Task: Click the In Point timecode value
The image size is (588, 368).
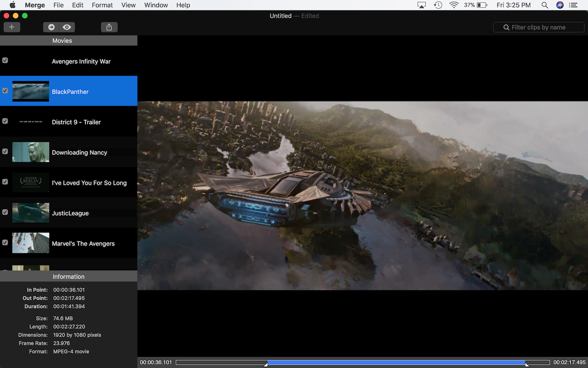Action: tap(69, 290)
